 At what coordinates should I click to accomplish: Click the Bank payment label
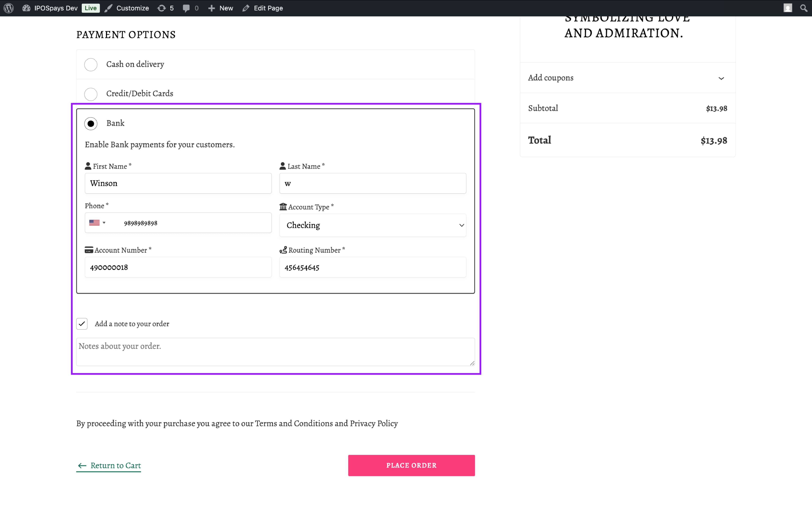(115, 123)
